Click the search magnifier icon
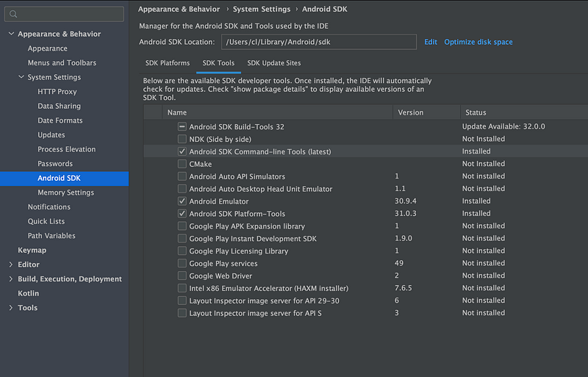This screenshot has width=588, height=377. point(13,14)
